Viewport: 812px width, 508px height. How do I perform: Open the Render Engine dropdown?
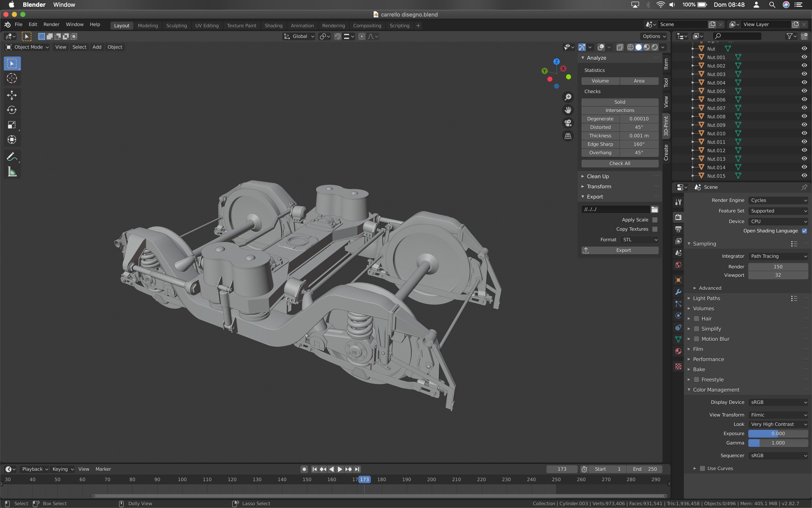[x=778, y=200]
